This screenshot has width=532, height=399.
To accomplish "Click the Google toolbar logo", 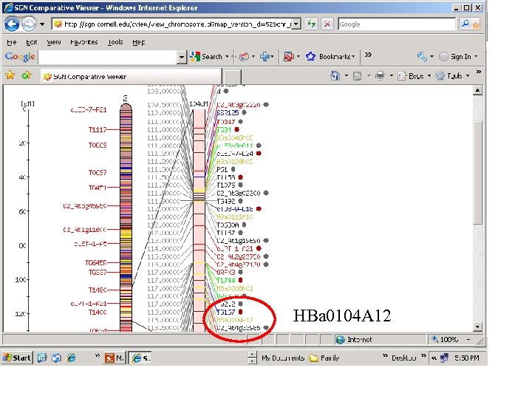I will click(20, 57).
